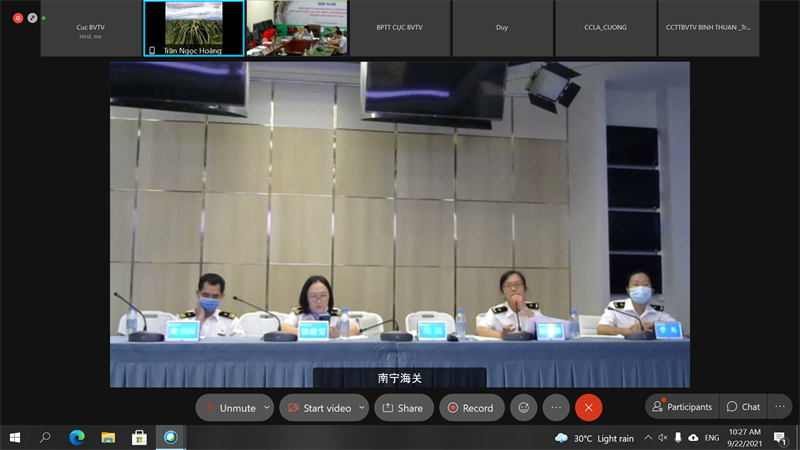800x450 pixels.
Task: Open audio options arrow next to Unmute
Action: point(267,408)
